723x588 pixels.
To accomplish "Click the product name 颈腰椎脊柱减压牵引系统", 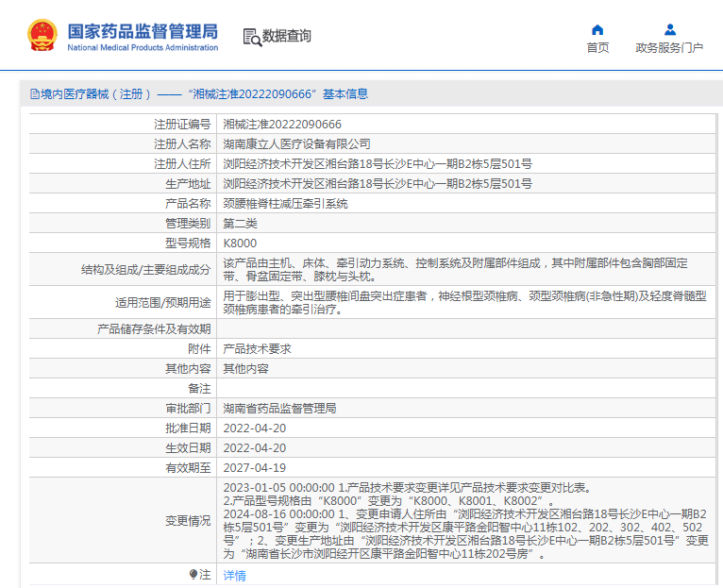I will pos(285,203).
